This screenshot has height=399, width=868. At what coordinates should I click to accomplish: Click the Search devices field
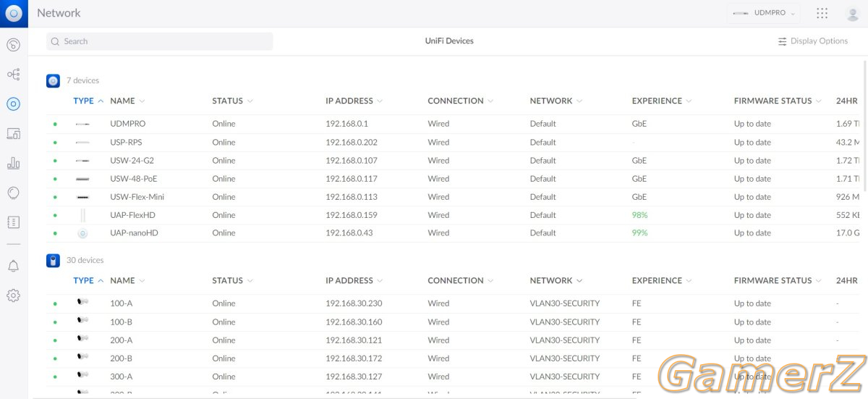pos(160,41)
